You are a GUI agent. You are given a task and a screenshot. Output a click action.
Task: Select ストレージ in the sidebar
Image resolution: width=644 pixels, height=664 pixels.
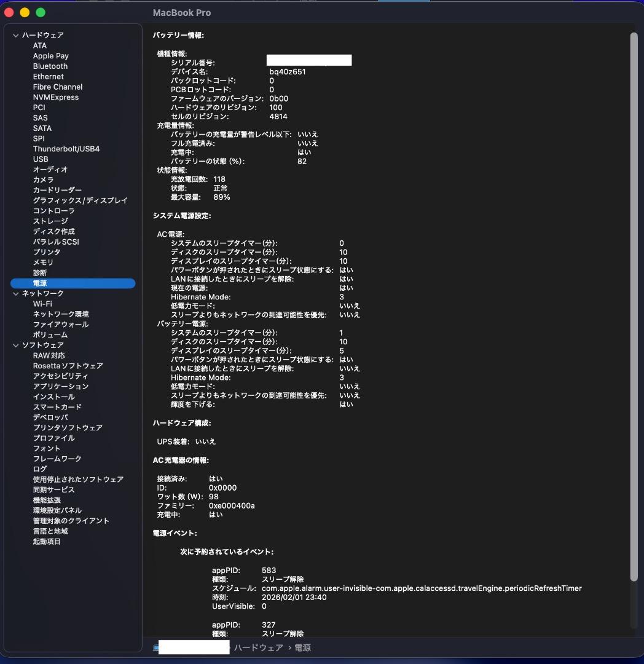tap(50, 221)
